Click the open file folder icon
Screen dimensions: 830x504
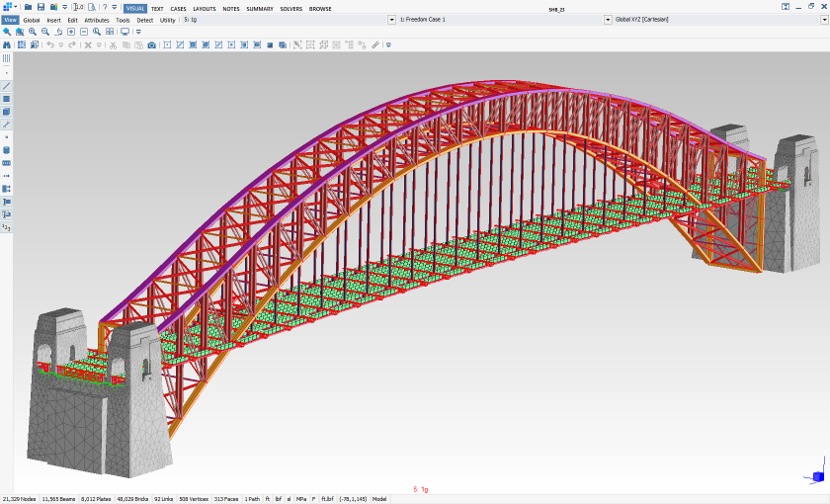[x=28, y=7]
